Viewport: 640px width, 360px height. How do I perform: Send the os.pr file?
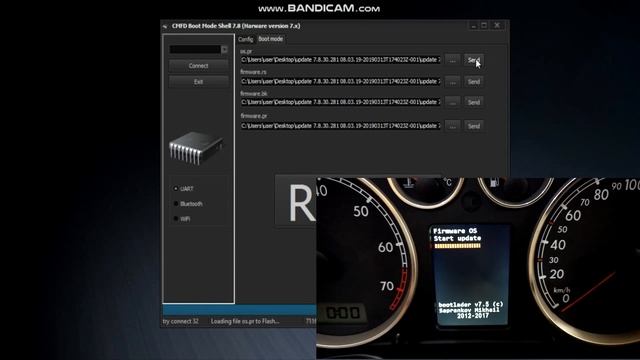click(473, 60)
